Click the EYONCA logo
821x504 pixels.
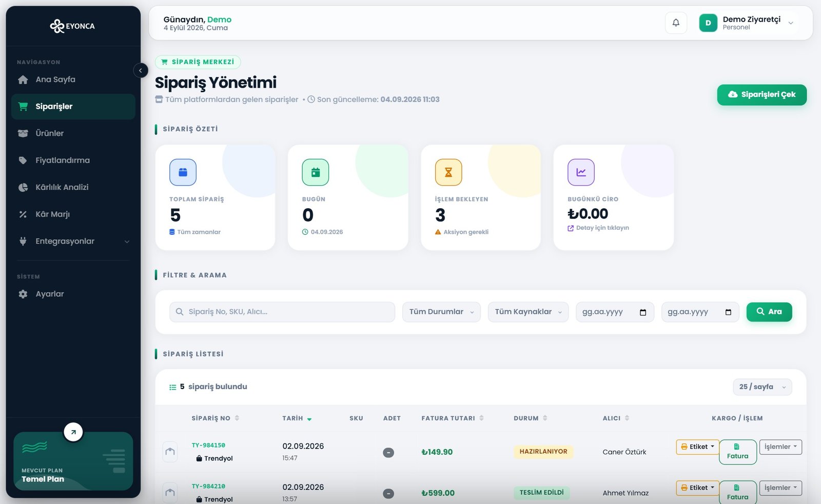pos(72,26)
